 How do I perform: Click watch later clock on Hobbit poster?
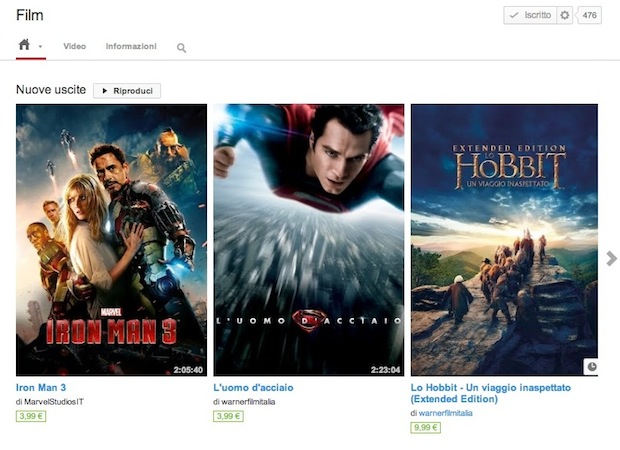591,367
